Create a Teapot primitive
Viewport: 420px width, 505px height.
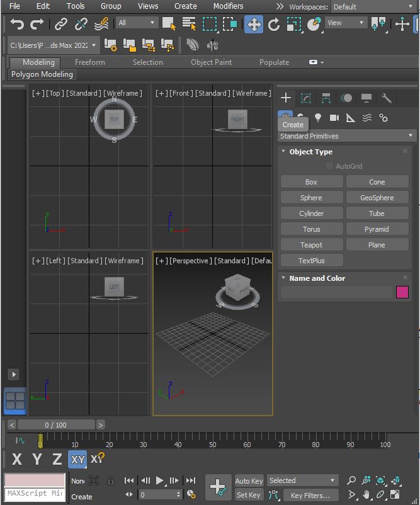312,245
